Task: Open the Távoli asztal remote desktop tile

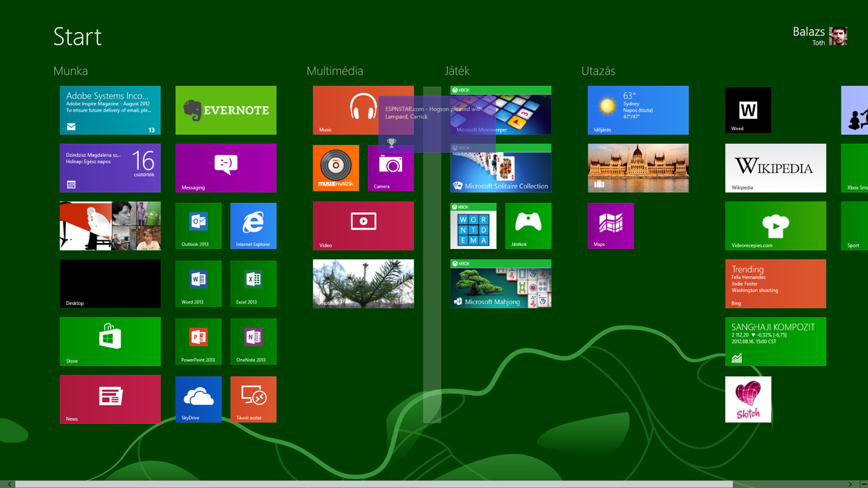Action: tap(253, 399)
